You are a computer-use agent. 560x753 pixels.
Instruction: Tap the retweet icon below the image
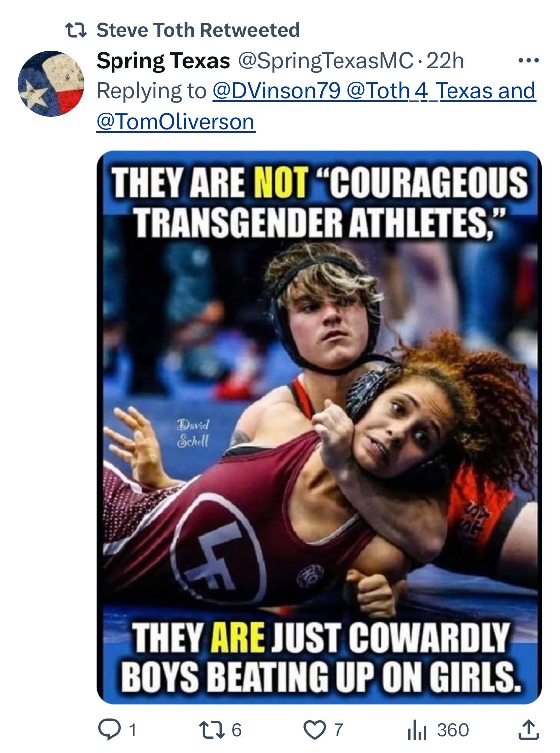tap(211, 730)
